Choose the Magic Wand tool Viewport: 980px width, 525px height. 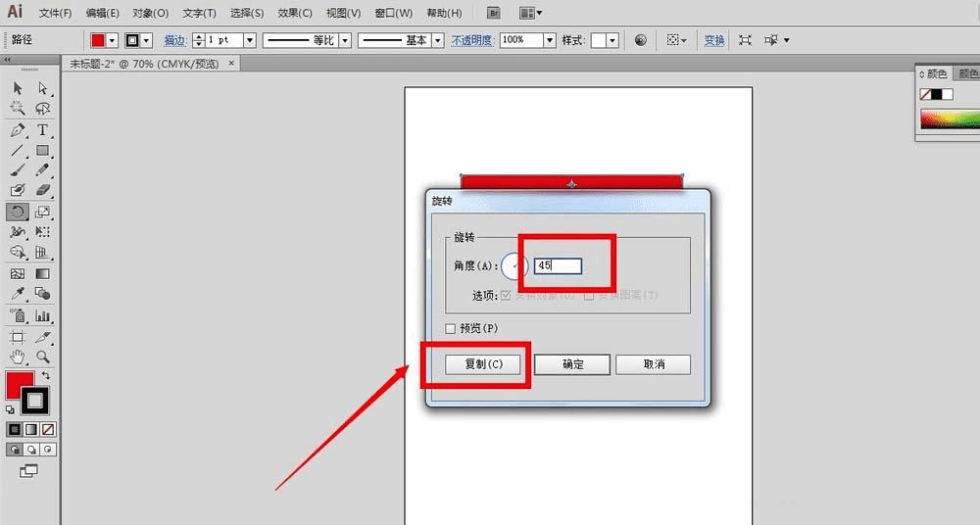click(18, 109)
